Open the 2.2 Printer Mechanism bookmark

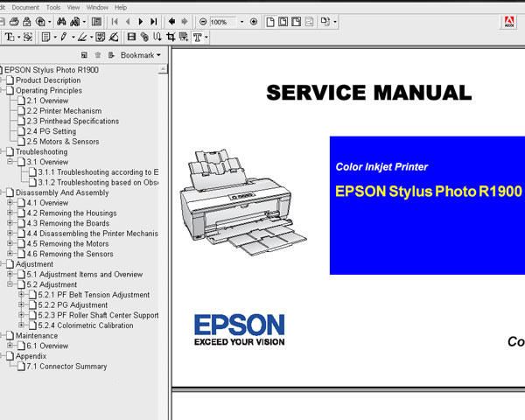coord(64,111)
